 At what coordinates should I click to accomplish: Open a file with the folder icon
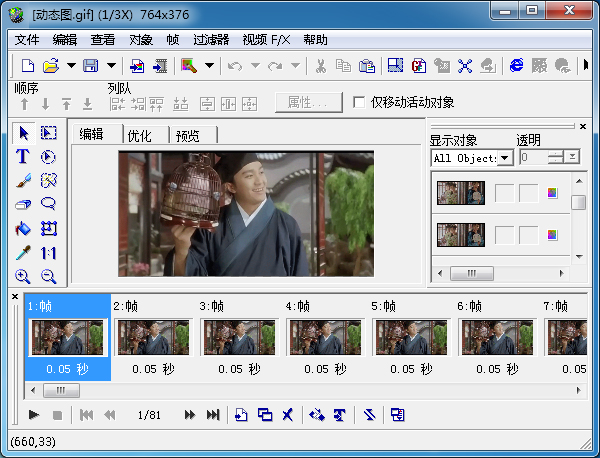pos(51,66)
